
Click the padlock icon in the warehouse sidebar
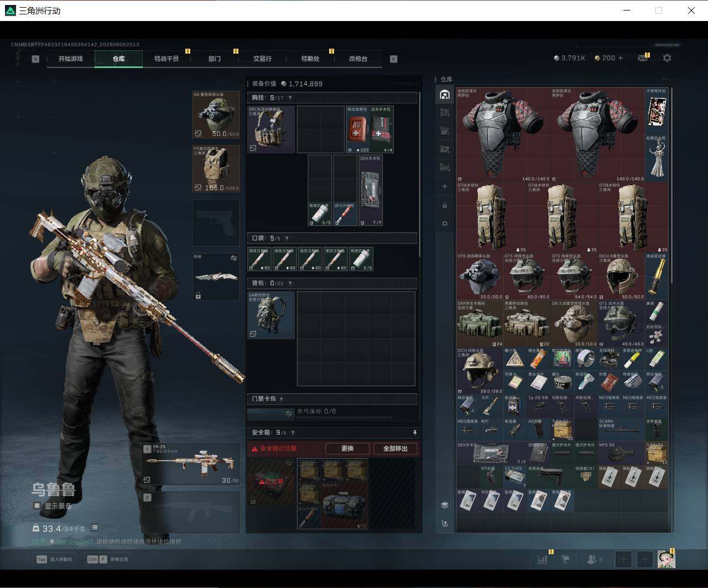(445, 205)
